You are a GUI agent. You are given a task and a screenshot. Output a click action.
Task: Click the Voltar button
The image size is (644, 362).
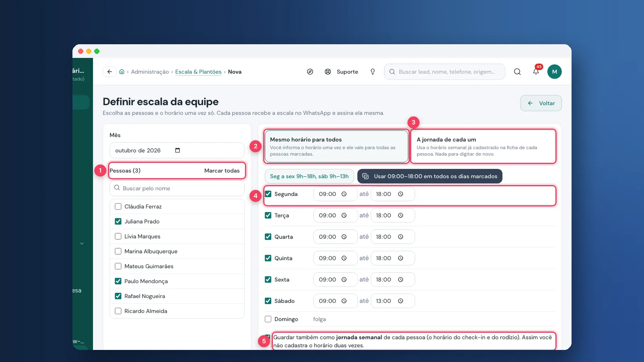(x=541, y=103)
